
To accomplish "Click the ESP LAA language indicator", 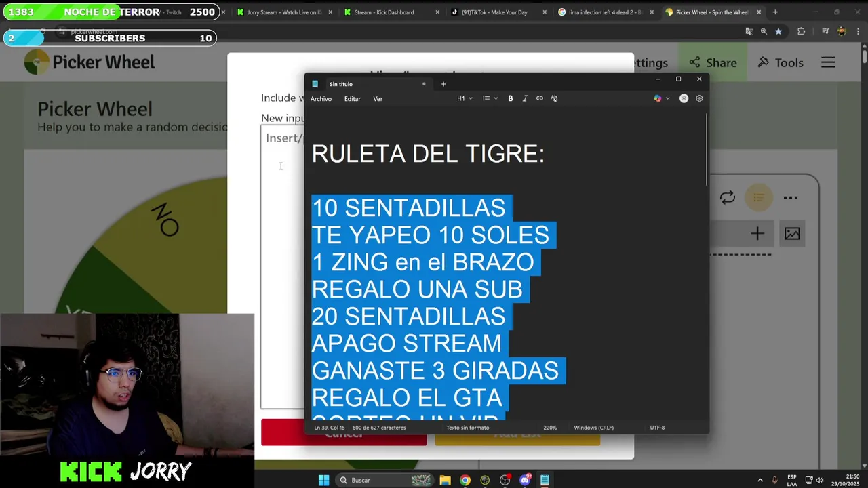I will pyautogui.click(x=792, y=480).
